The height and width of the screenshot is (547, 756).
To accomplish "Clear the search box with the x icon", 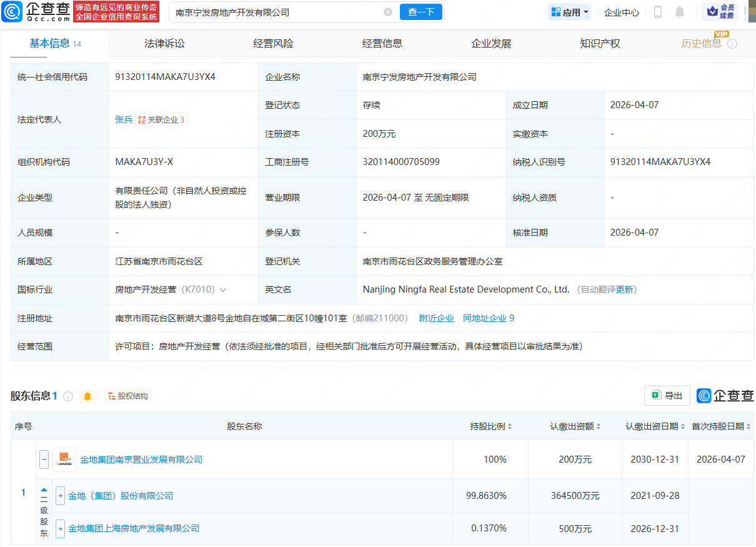I will [x=388, y=11].
